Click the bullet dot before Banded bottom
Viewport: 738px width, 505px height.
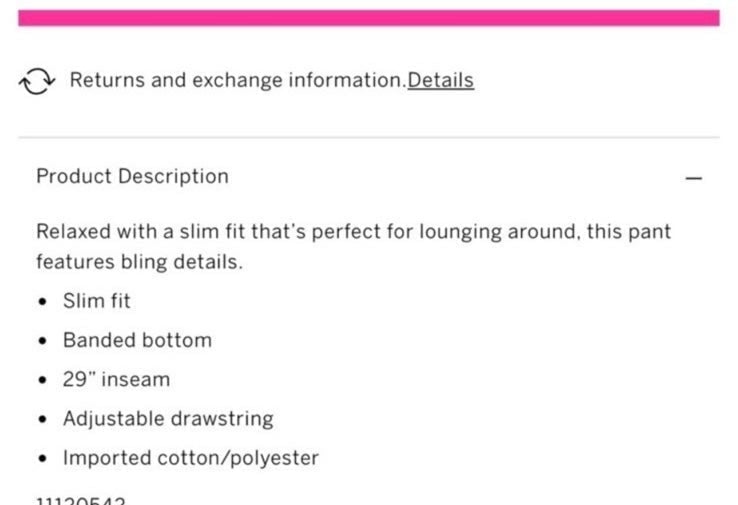point(43,340)
